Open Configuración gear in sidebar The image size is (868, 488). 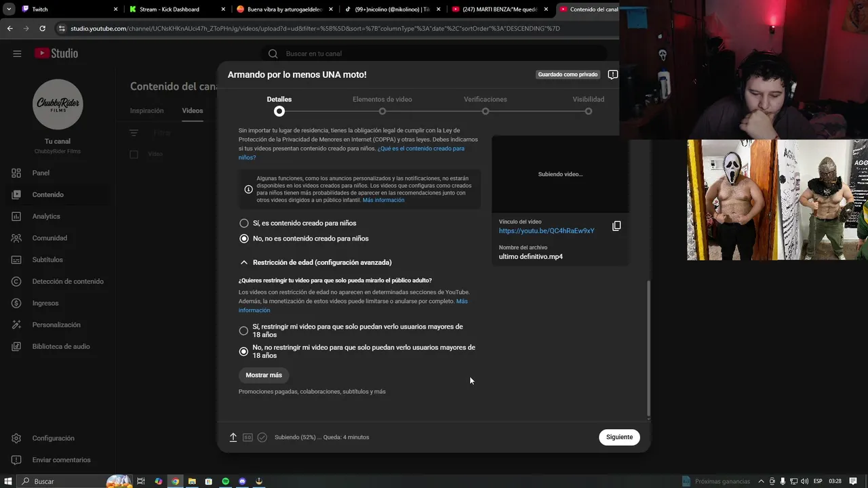pyautogui.click(x=16, y=438)
